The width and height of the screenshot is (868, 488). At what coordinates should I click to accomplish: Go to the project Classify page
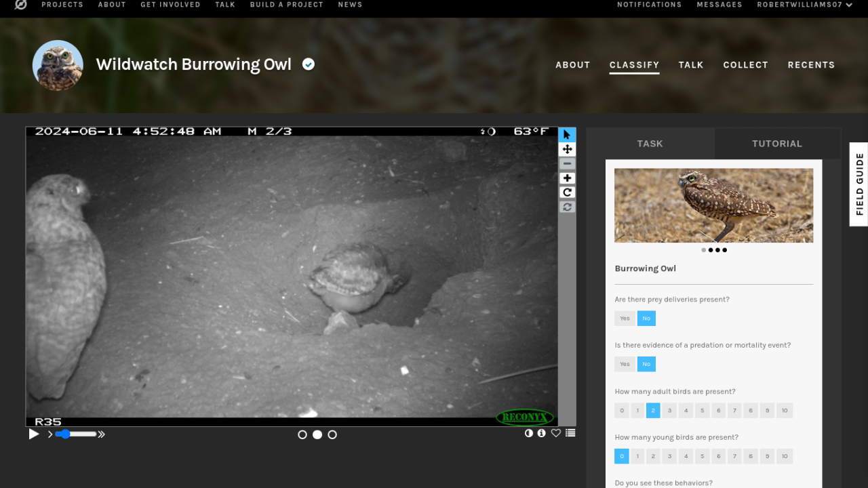(635, 65)
